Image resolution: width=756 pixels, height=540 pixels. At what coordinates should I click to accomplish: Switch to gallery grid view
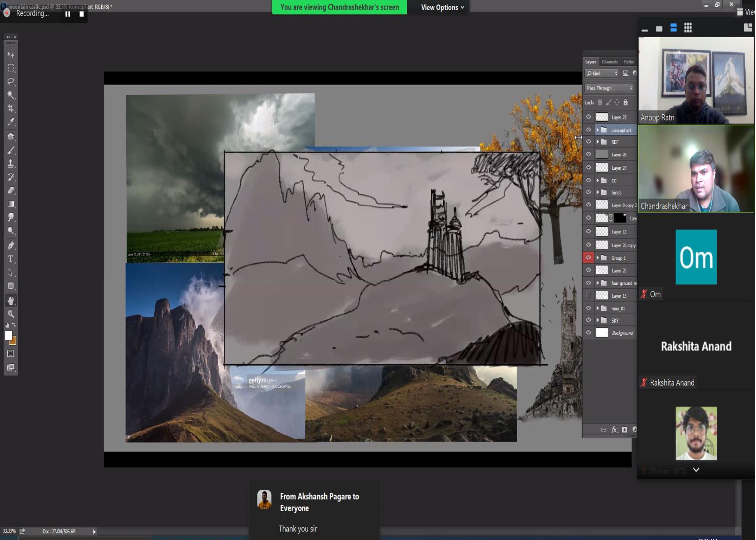point(688,28)
